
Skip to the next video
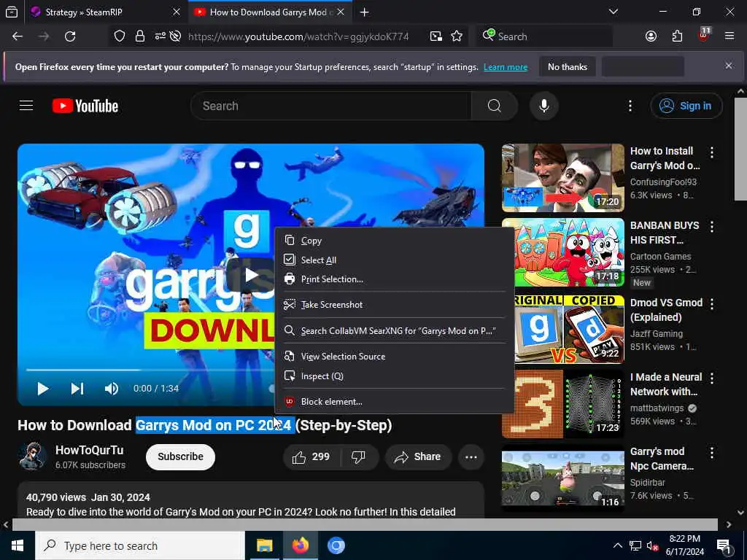77,389
